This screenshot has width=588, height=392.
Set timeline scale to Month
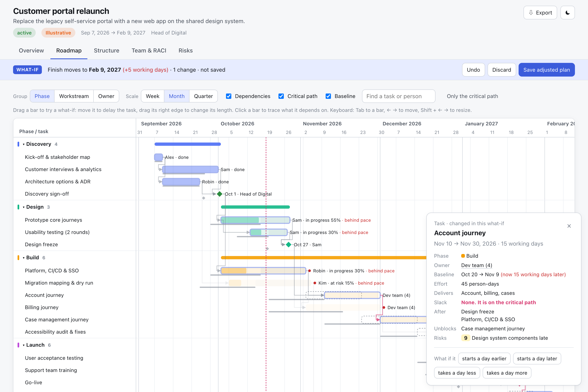click(x=177, y=96)
